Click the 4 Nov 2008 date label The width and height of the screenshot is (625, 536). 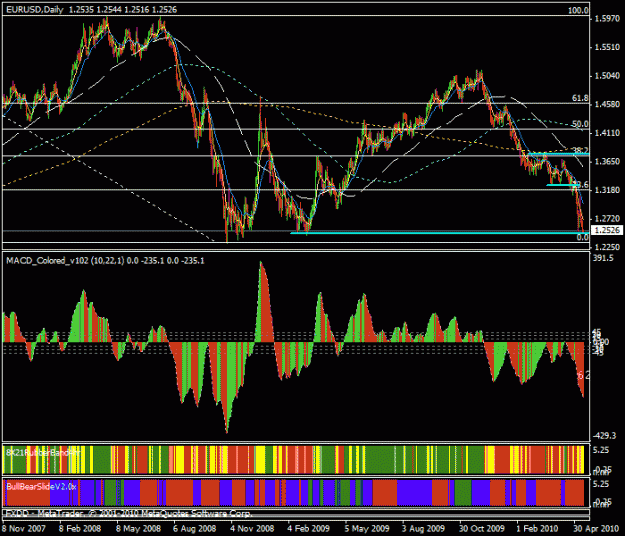point(252,529)
